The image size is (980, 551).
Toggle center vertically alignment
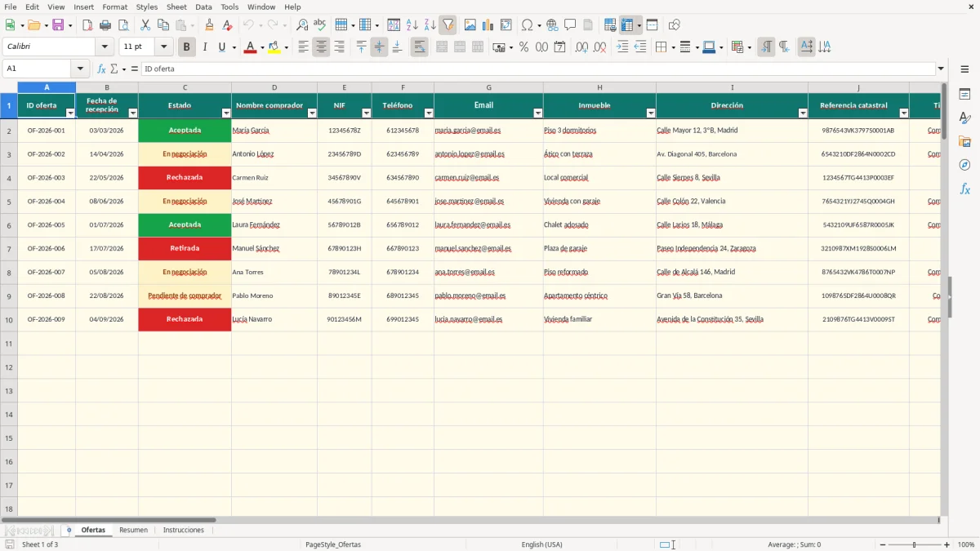(x=379, y=47)
